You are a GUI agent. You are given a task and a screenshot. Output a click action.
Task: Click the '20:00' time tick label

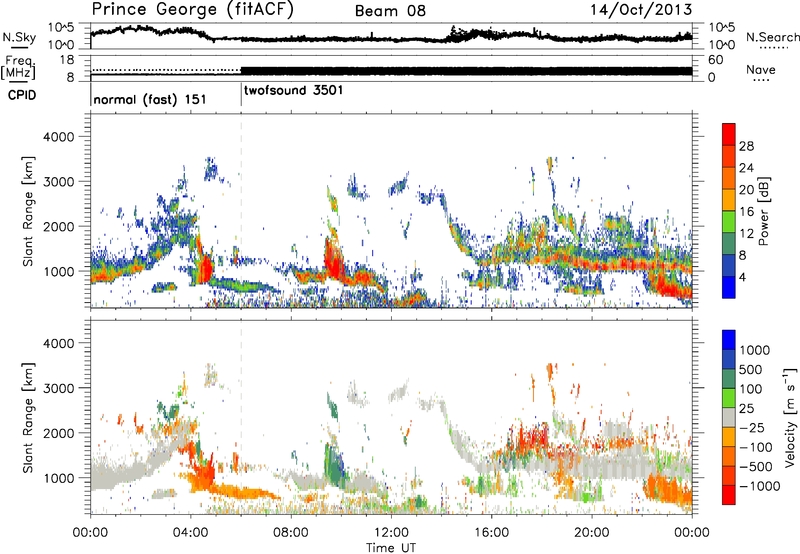tap(591, 533)
